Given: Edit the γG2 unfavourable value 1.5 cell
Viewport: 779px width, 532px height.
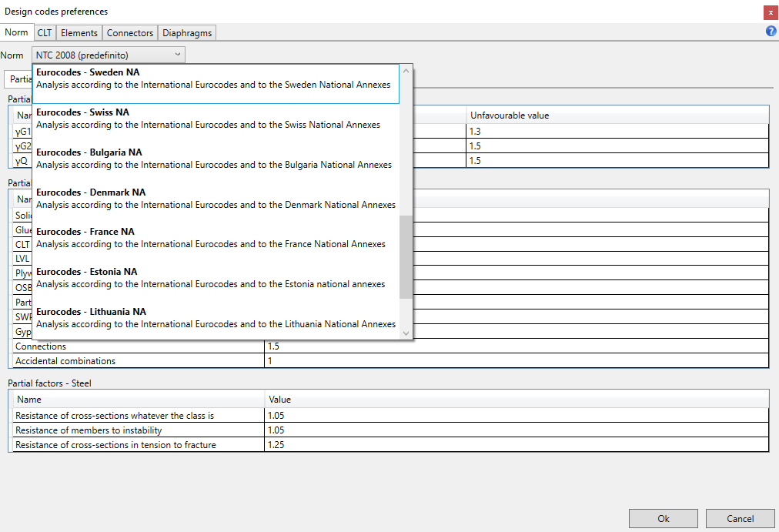Looking at the screenshot, I should coord(617,146).
